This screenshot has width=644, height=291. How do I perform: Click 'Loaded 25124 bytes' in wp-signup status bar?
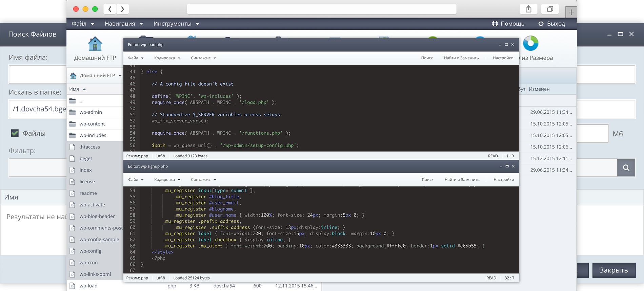[x=192, y=278]
